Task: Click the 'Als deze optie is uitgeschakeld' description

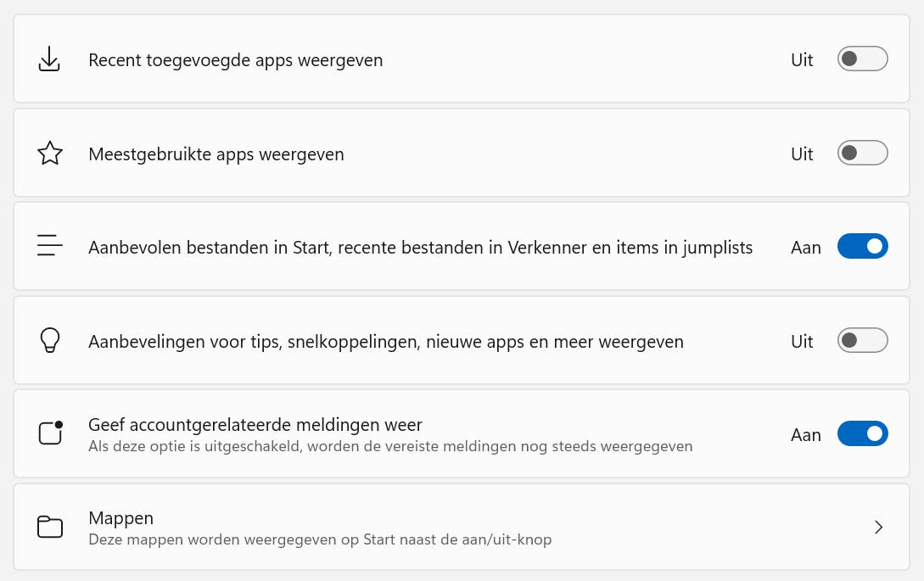Action: click(x=389, y=446)
